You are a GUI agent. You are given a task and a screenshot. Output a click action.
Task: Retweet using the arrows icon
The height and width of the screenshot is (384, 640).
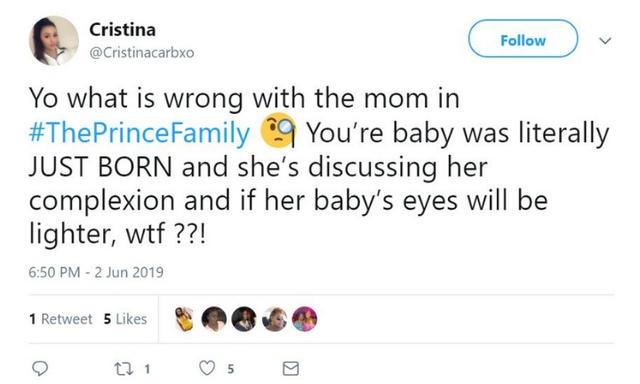click(x=123, y=369)
